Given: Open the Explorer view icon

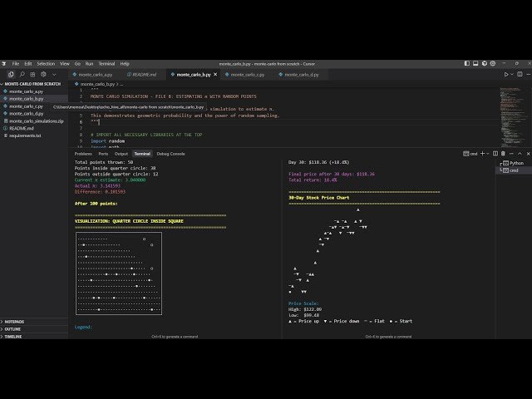Looking at the screenshot, I should (x=11, y=74).
